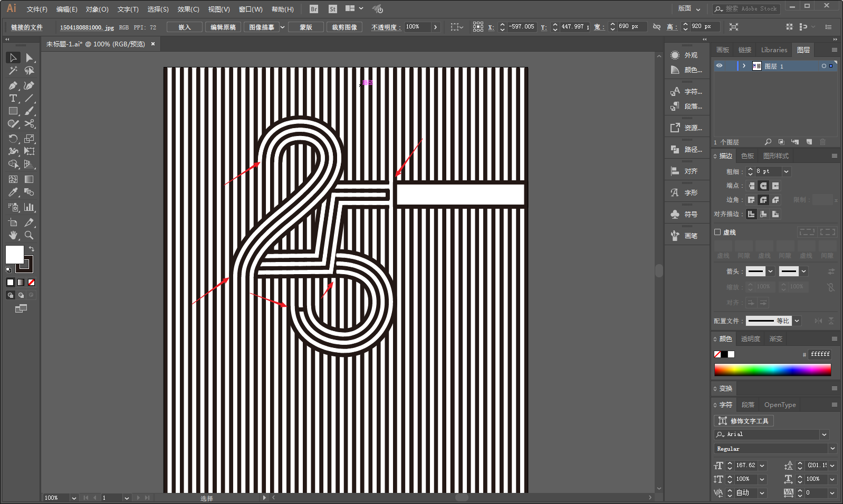This screenshot has height=504, width=843.
Task: Swap fill and stroke colors
Action: coord(32,249)
